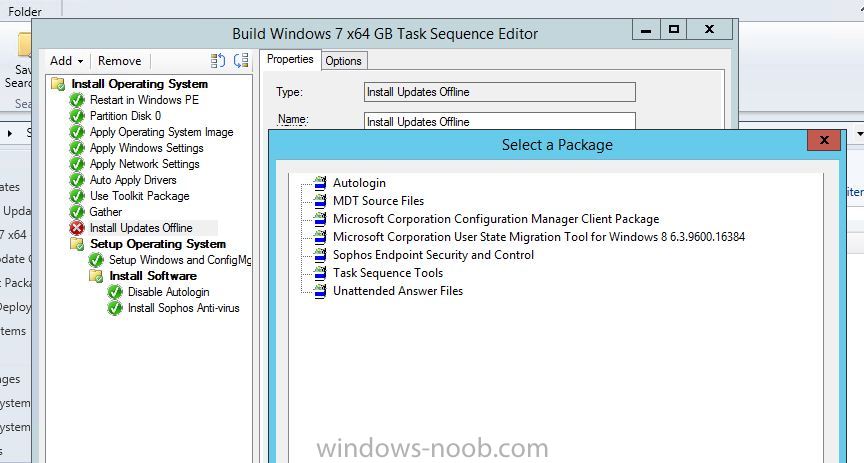Click the green check icon beside Restart in Windows PE
Viewport: 864px width, 463px height.
tap(77, 100)
